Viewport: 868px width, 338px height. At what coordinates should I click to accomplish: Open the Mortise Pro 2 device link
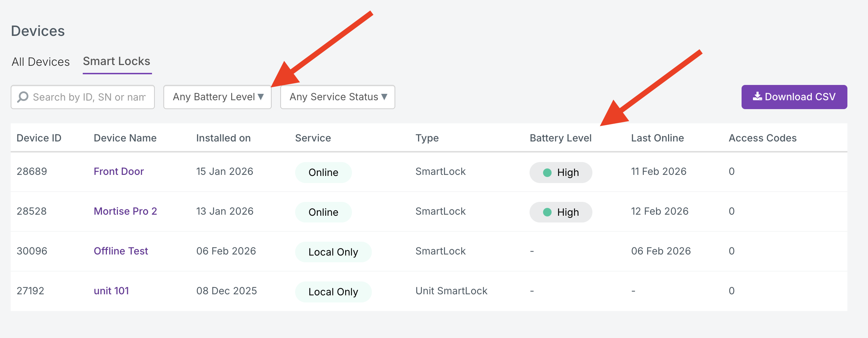[125, 211]
